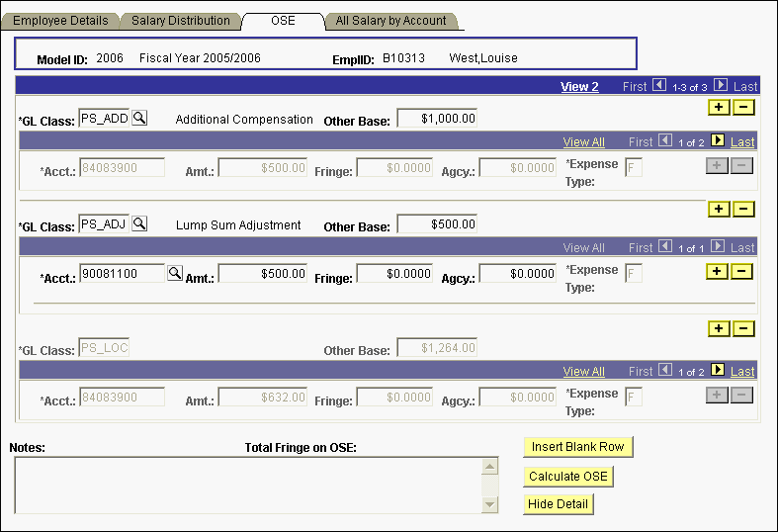
Task: Delete the Additional Compensation GL Class row
Action: click(743, 105)
